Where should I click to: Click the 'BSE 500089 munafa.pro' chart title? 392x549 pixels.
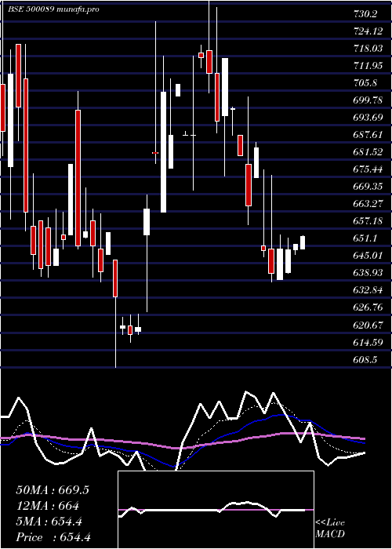54,9
